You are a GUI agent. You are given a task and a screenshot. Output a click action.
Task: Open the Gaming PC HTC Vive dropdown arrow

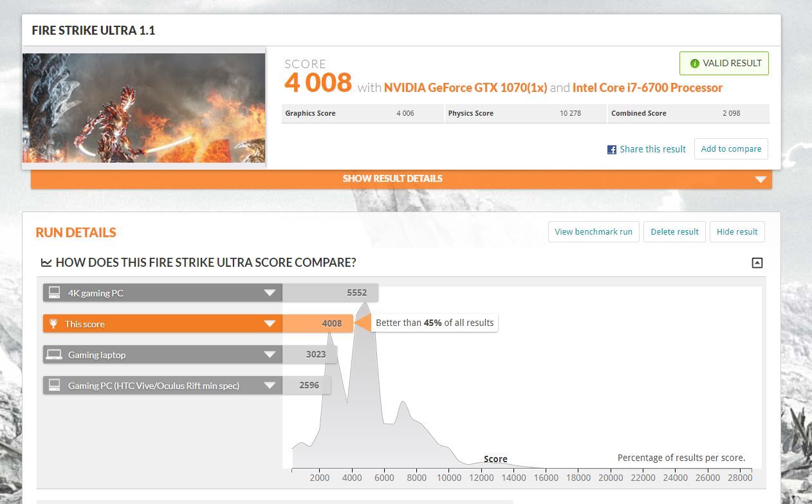click(x=270, y=386)
